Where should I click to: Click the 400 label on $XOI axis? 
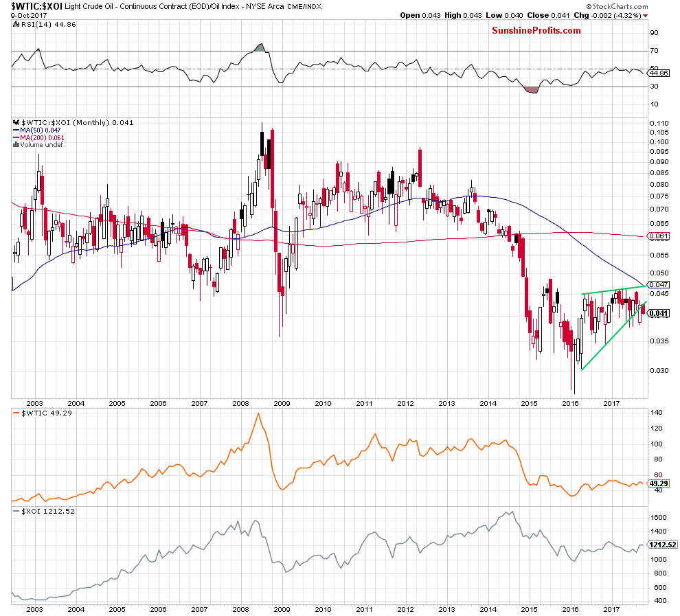(660, 600)
